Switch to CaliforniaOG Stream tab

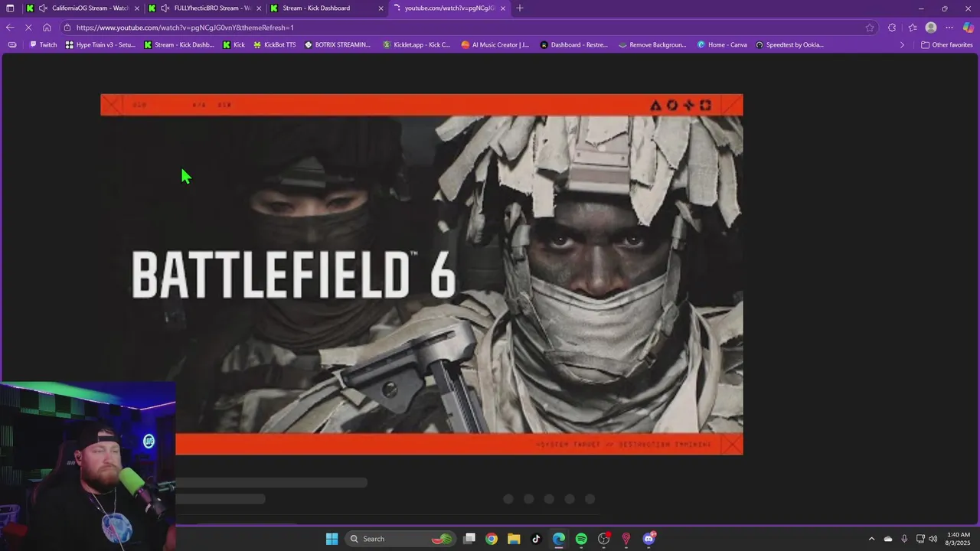[x=82, y=8]
